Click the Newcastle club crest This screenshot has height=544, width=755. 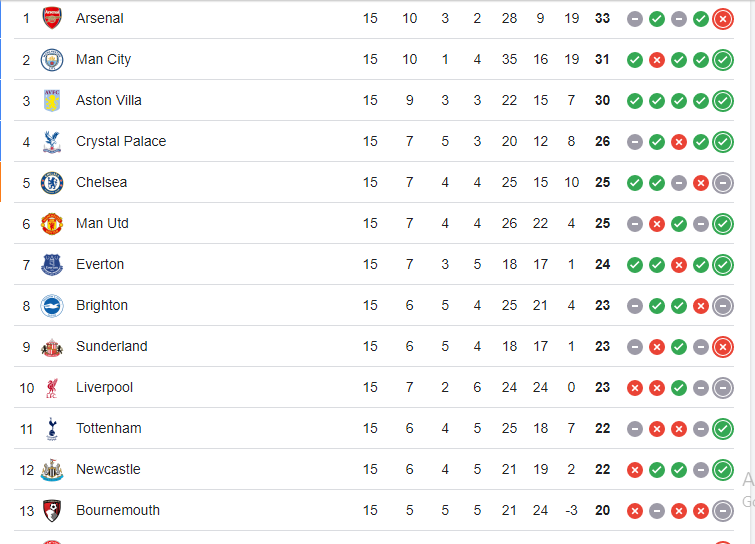[x=52, y=469]
